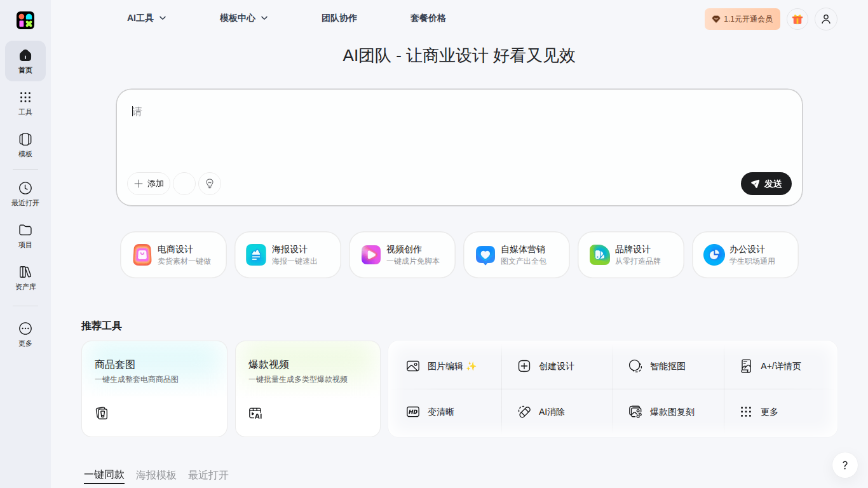Expand the 模板中心 dropdown menu
The image size is (868, 488).
pyautogui.click(x=244, y=18)
